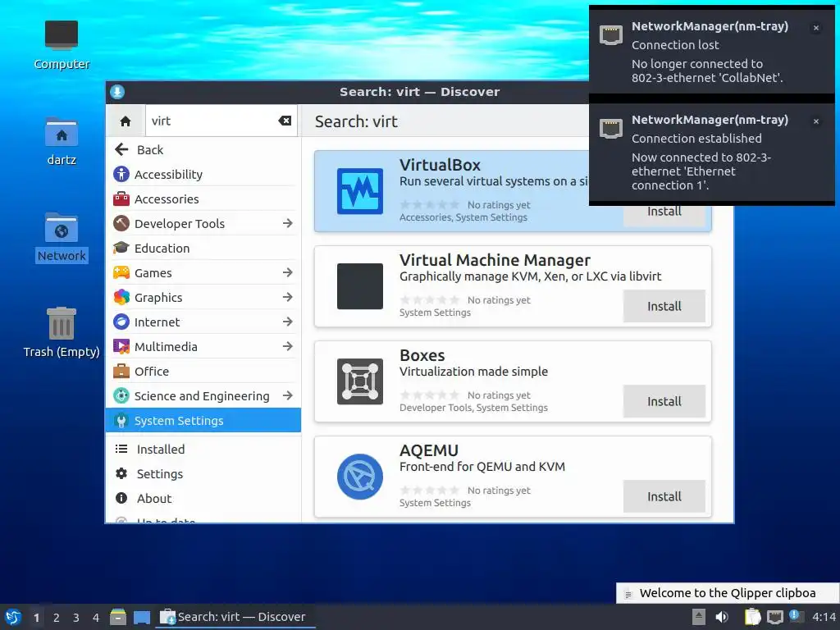The height and width of the screenshot is (630, 840).
Task: Click the Games controller icon
Action: 121,272
